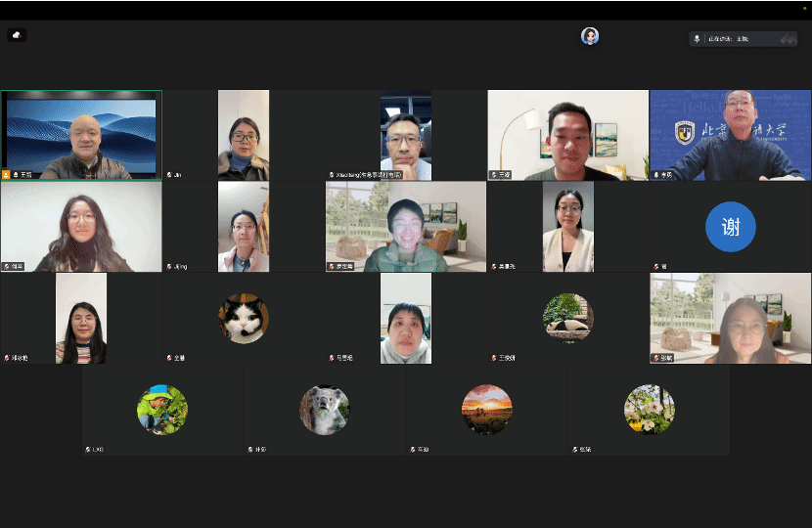Select the LXB participant's green avatar
The image size is (812, 528).
click(x=161, y=410)
